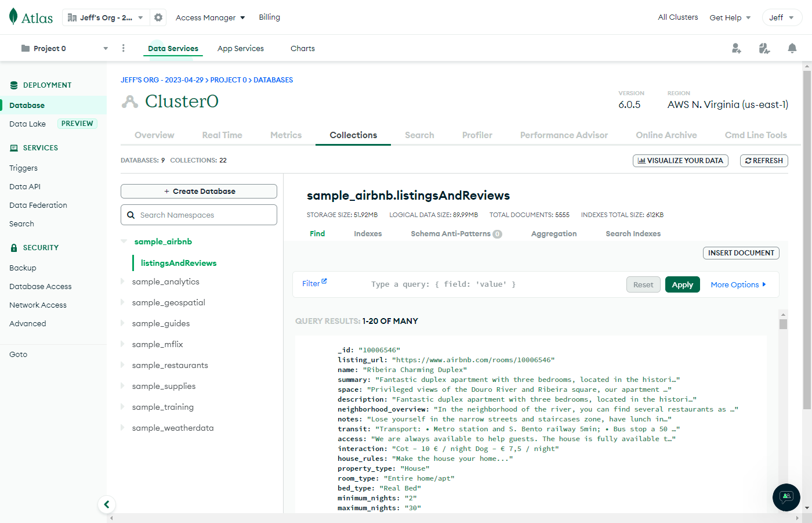This screenshot has width=812, height=523.
Task: Go to All Clusters
Action: tap(678, 17)
